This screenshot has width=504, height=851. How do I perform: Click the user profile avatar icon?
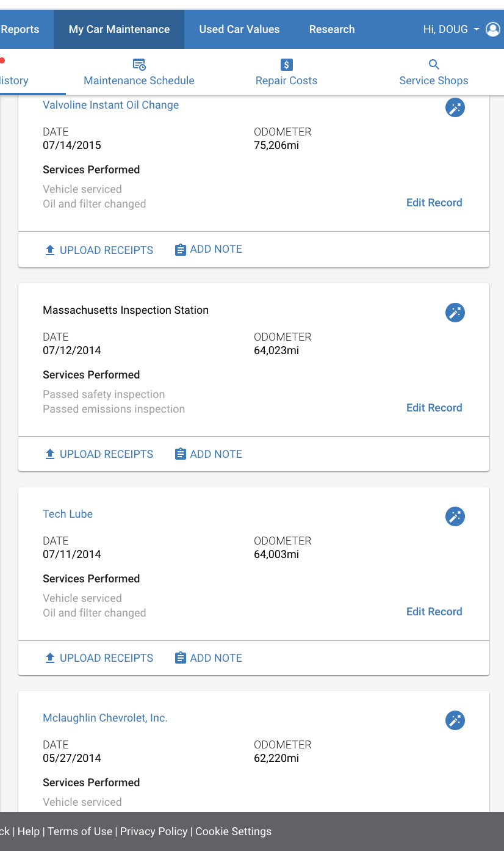point(493,29)
